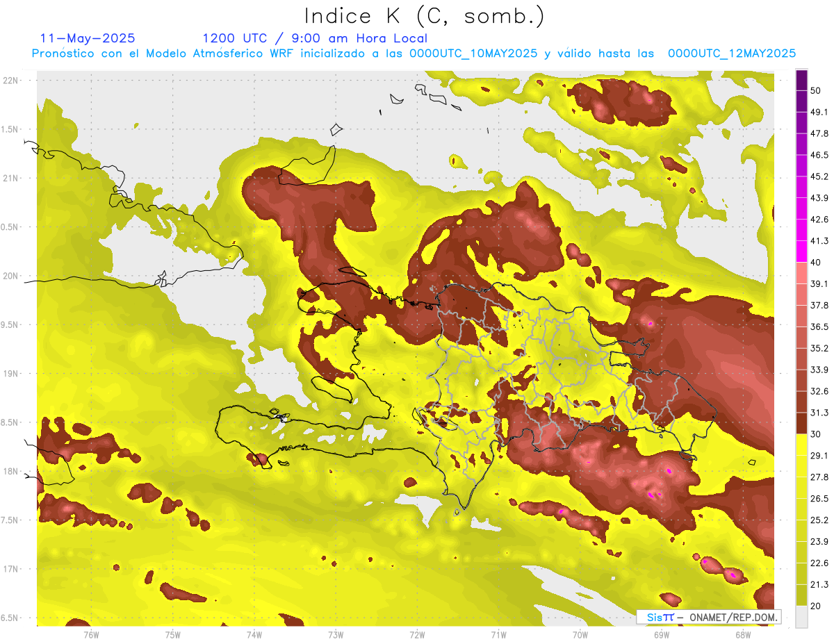Click the '69W' longitude label
Screen dimensions: 834x644
coord(661,634)
